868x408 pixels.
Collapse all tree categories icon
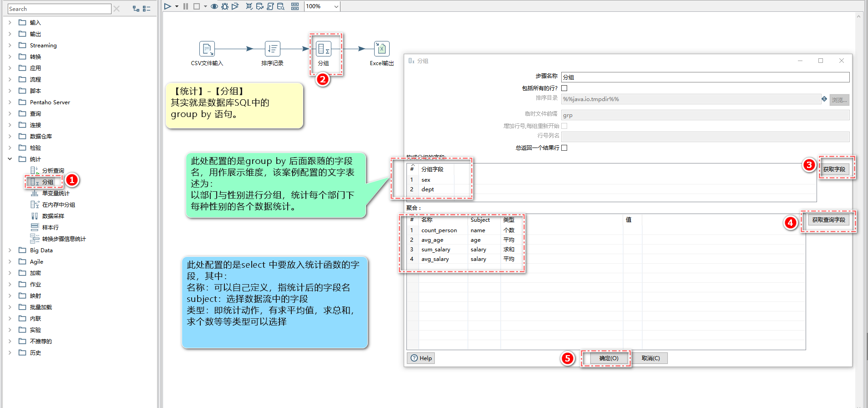[147, 9]
